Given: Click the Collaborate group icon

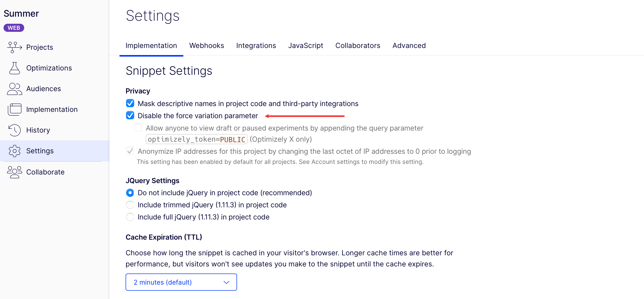Looking at the screenshot, I should tap(14, 172).
